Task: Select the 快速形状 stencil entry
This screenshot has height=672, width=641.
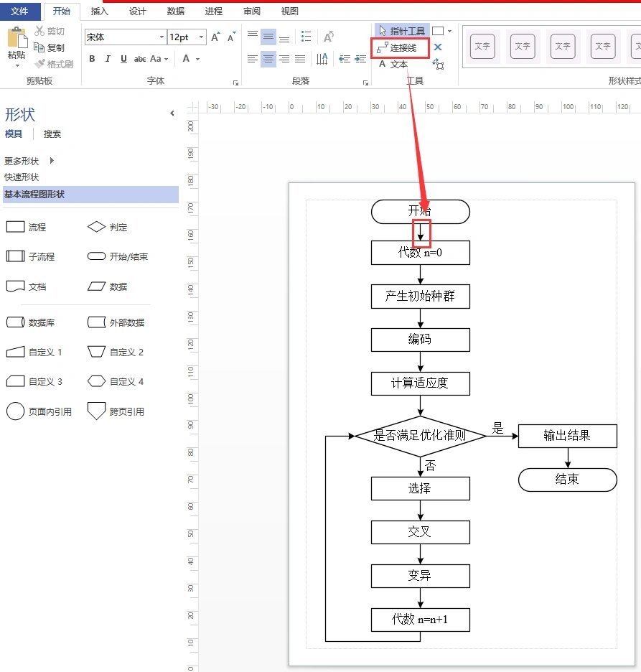Action: pyautogui.click(x=22, y=177)
